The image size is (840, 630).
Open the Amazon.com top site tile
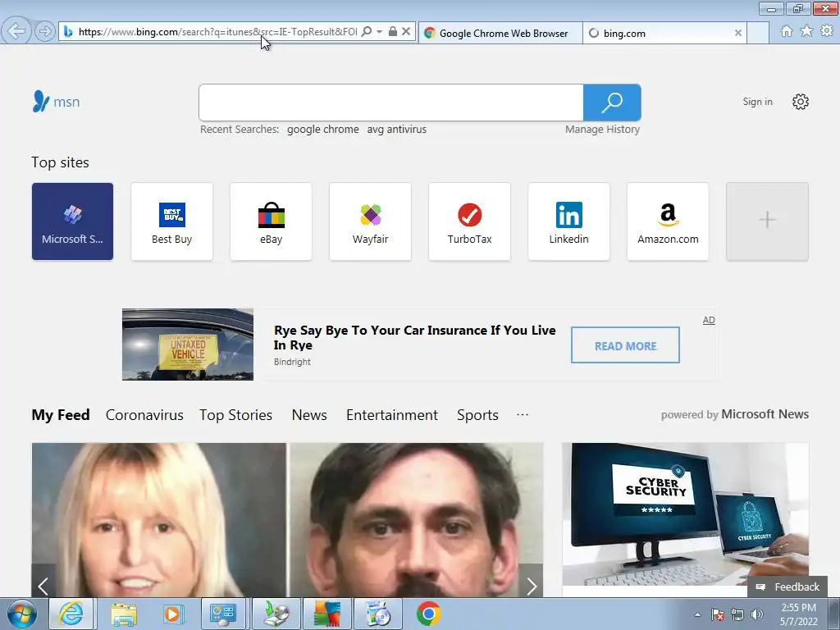pos(668,221)
